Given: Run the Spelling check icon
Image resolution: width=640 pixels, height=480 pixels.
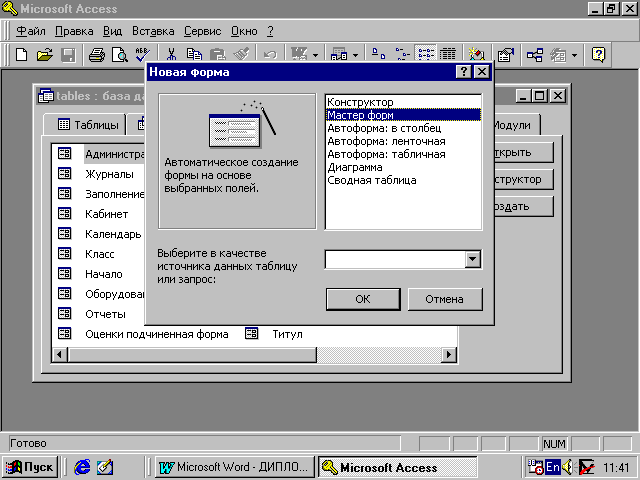Looking at the screenshot, I should coord(143,55).
